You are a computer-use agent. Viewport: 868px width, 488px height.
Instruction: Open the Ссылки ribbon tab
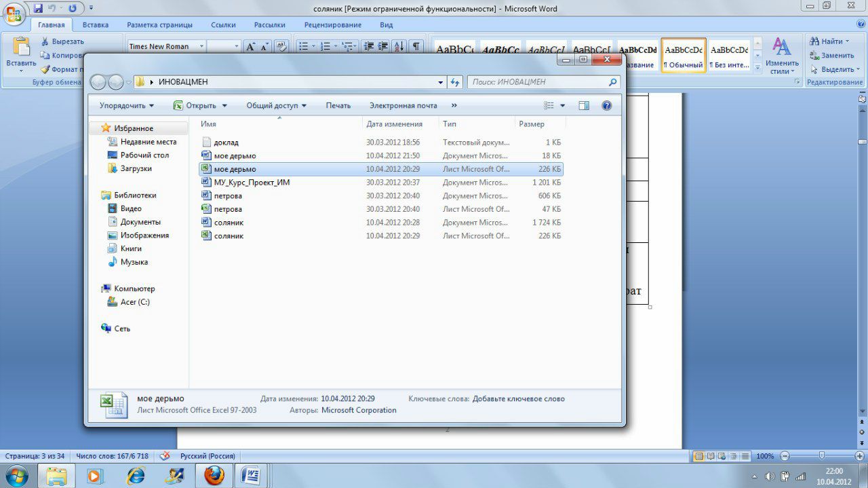point(223,25)
